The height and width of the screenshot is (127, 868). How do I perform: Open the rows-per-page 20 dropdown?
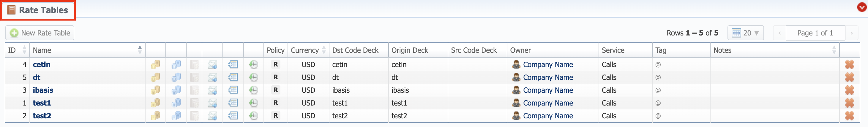tap(745, 33)
